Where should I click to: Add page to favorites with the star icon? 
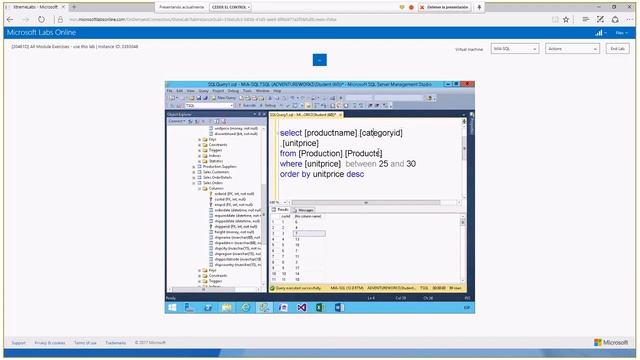tap(566, 19)
